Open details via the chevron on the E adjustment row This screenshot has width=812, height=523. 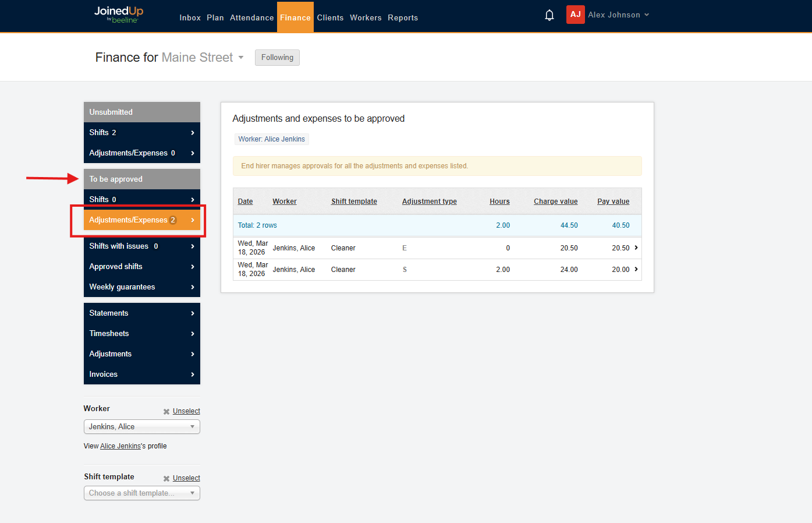(636, 248)
